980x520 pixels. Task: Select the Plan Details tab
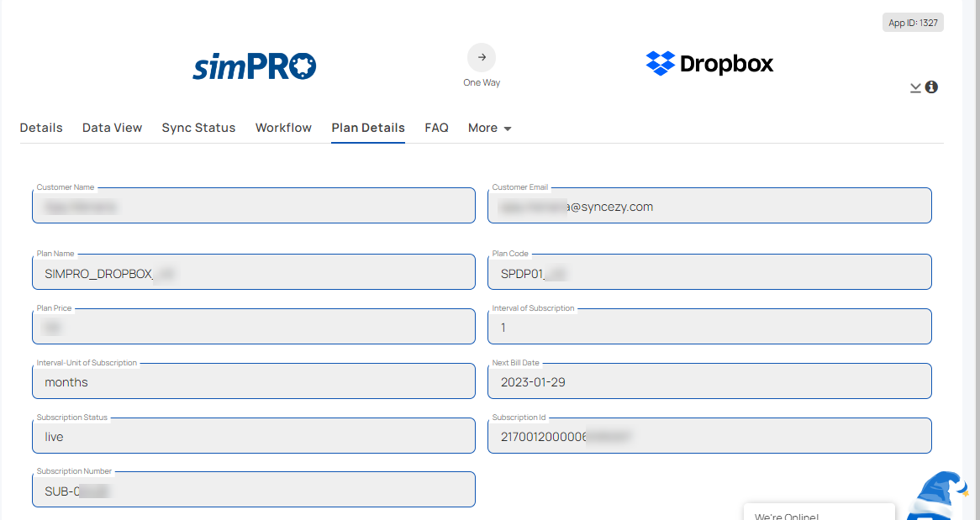368,128
